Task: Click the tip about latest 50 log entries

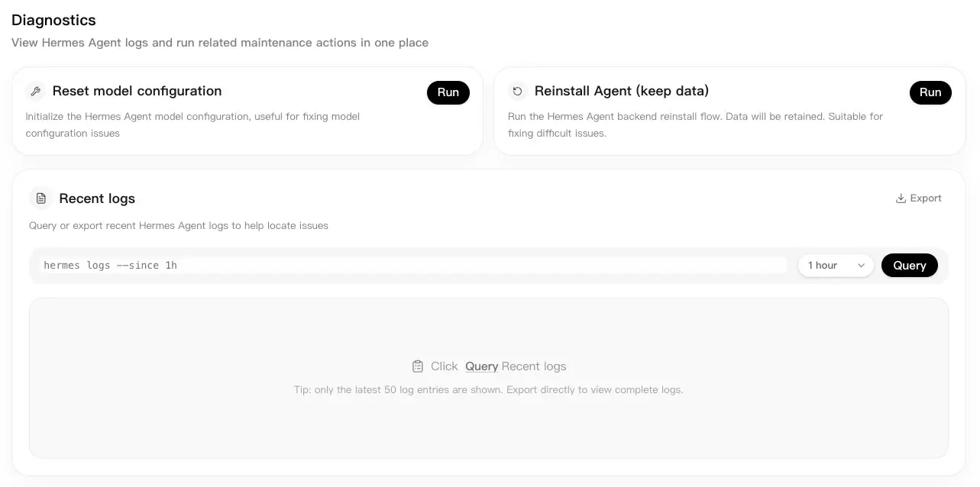Action: click(488, 390)
